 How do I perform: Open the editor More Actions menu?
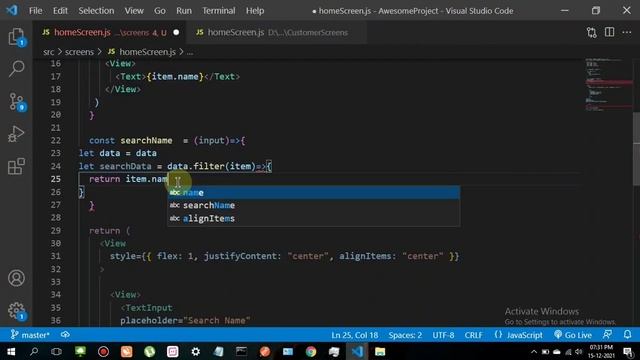click(x=627, y=32)
